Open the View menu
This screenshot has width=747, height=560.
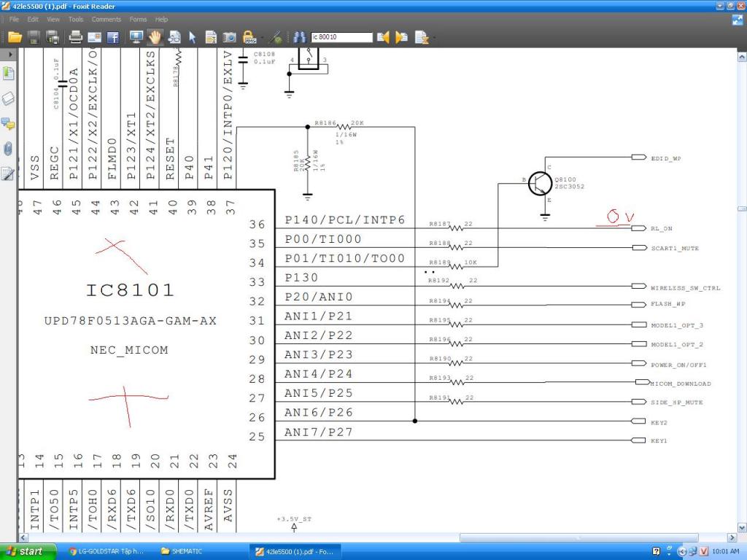[53, 20]
